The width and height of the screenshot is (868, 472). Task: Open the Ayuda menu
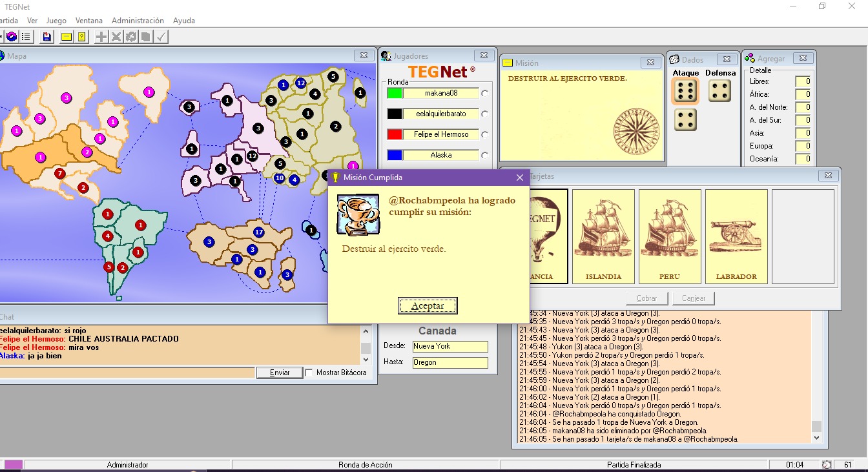184,21
